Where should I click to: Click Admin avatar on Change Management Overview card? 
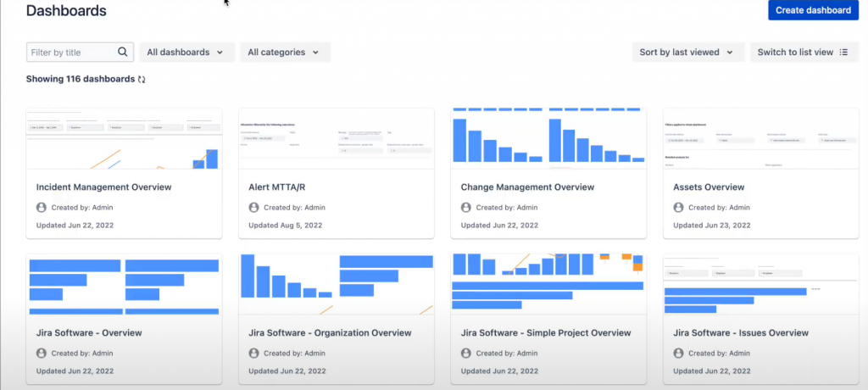[466, 208]
